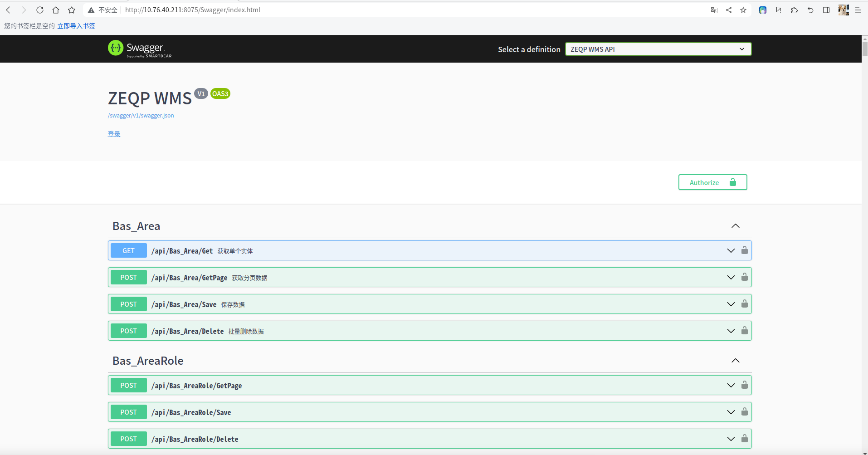Click POST method badge for Bas_Area/GetPage

click(x=128, y=277)
